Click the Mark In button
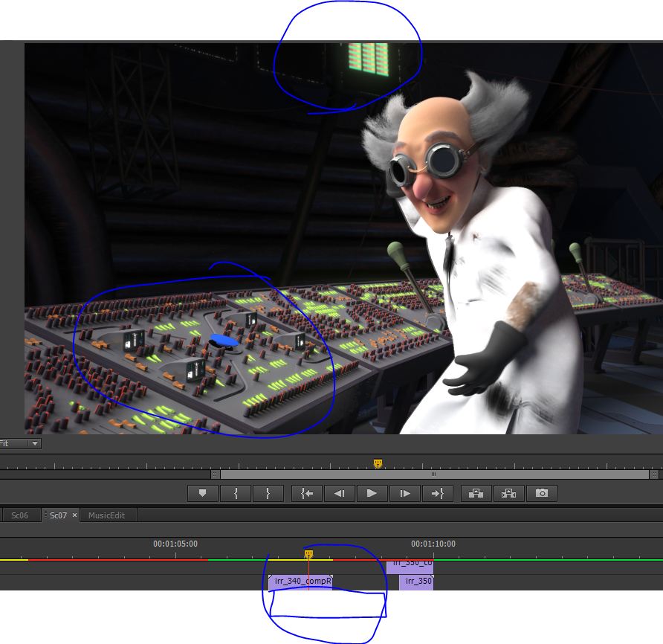This screenshot has height=644, width=663. click(x=236, y=493)
